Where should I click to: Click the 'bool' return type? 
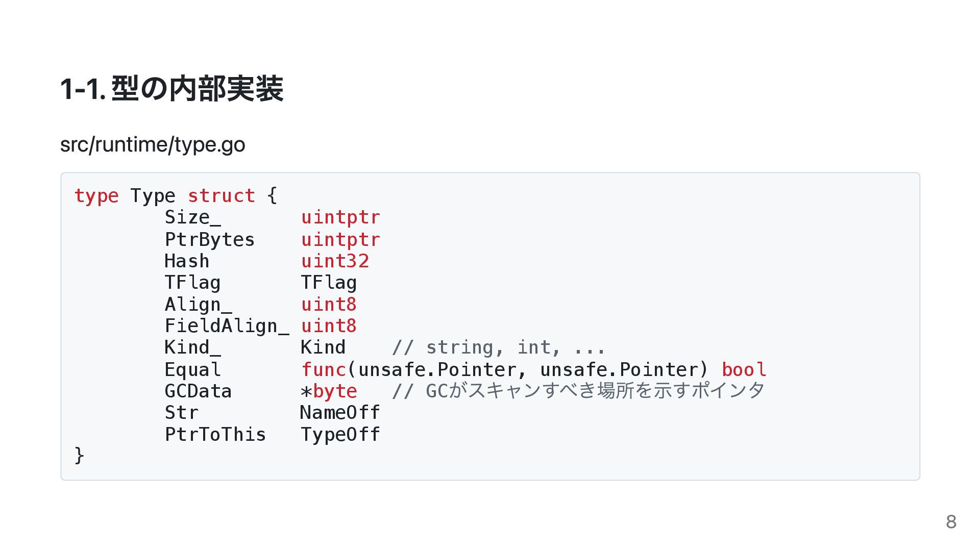pos(744,370)
